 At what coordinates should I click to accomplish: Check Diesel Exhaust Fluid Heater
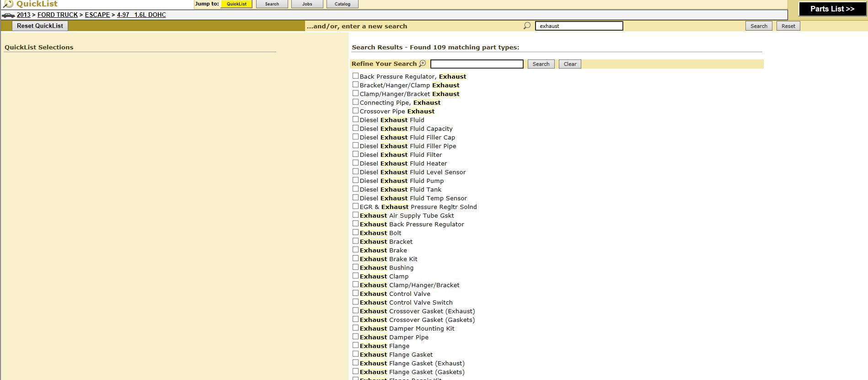click(x=355, y=163)
